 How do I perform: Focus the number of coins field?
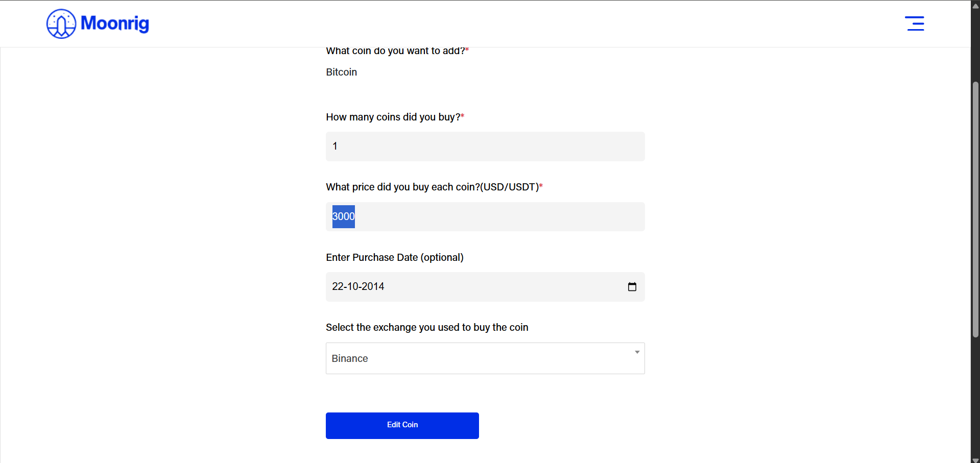[485, 147]
